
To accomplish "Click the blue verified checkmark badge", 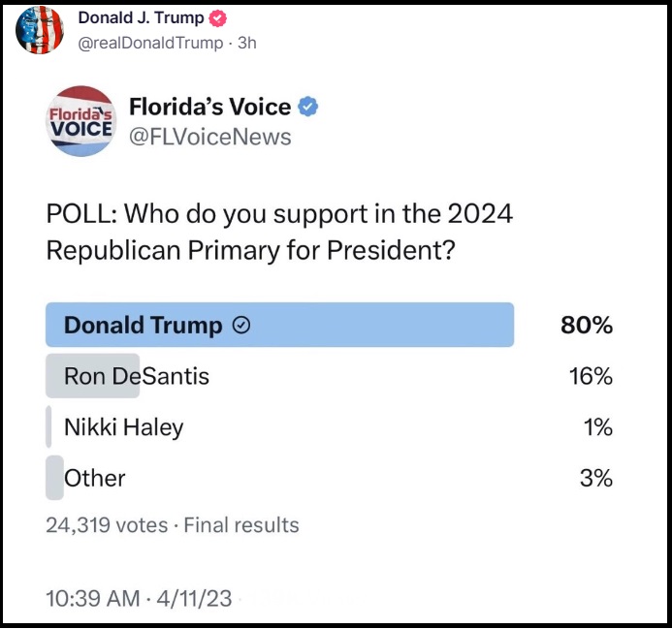I will click(x=308, y=107).
